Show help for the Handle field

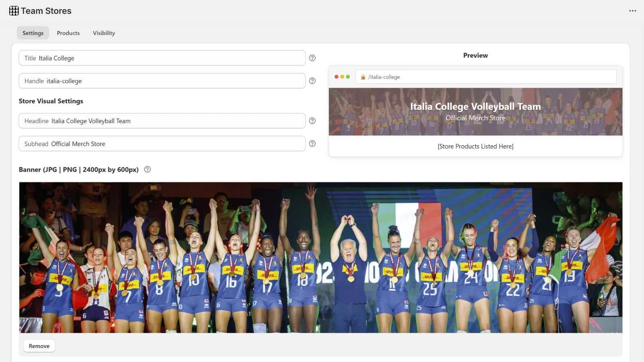tap(312, 81)
